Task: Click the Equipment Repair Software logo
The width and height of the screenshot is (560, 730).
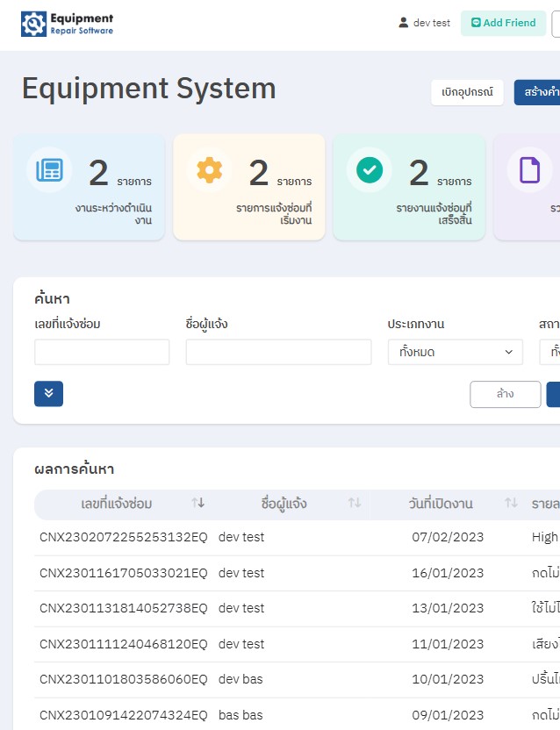Action: 68,24
